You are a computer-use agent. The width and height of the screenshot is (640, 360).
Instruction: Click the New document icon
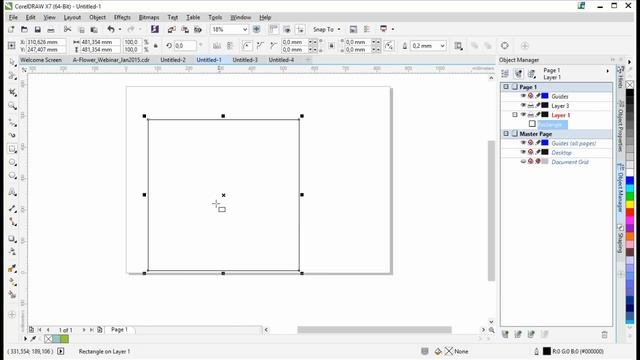point(11,29)
